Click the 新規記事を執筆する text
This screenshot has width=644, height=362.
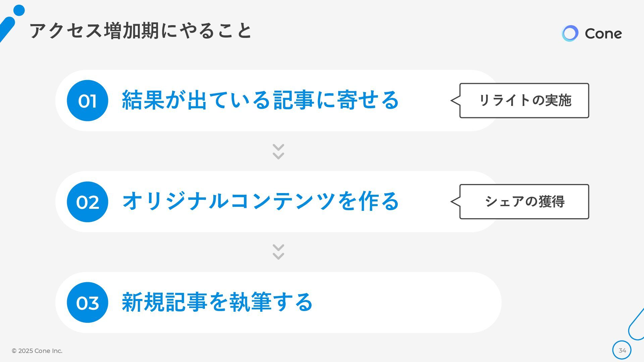point(217,302)
